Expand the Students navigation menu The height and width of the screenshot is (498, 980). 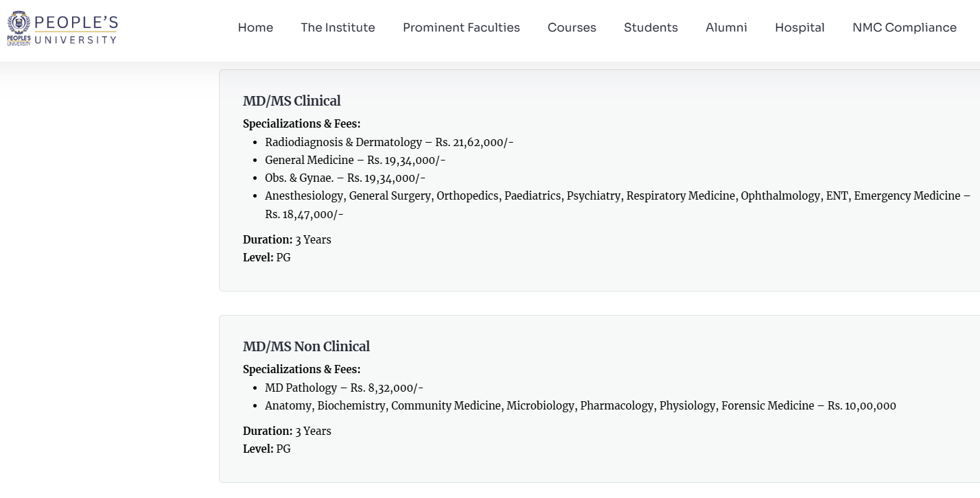(x=651, y=27)
